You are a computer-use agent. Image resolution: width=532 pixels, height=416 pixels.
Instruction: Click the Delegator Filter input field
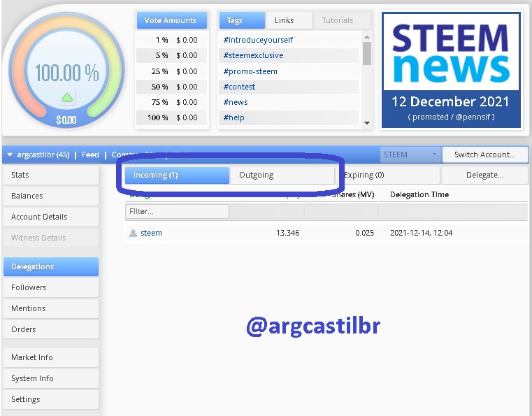[x=177, y=211]
